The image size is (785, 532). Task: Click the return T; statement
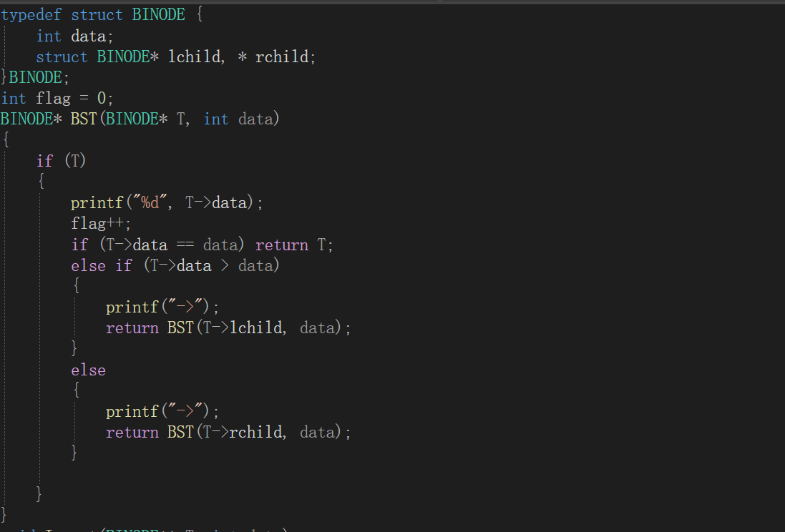pos(294,245)
